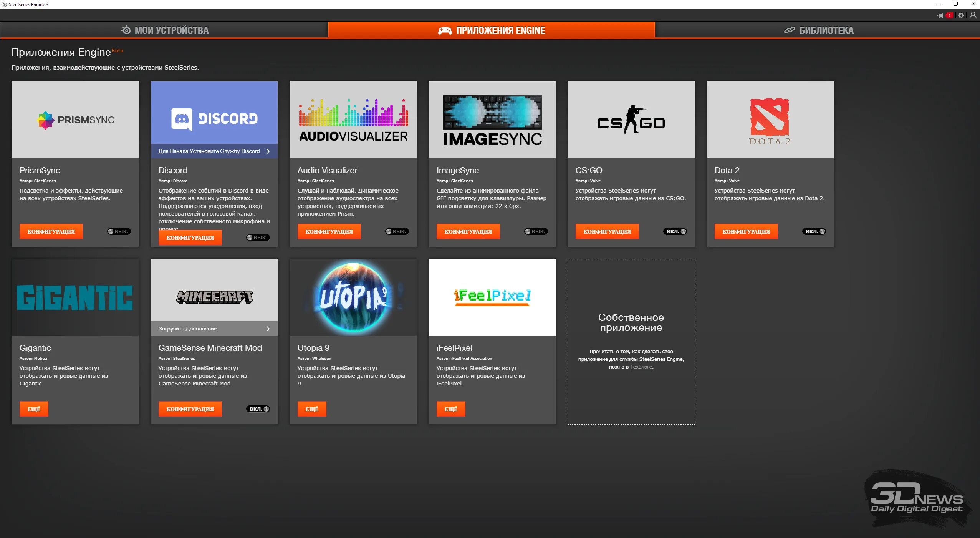Enable the Audio Visualizer toggle
The height and width of the screenshot is (538, 980).
397,231
